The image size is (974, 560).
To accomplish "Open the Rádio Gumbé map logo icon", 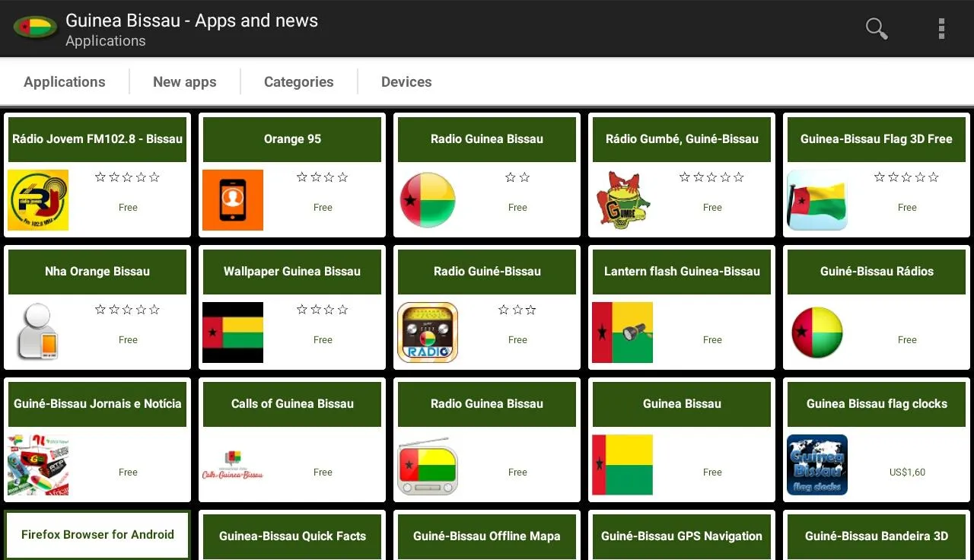I will (x=622, y=200).
